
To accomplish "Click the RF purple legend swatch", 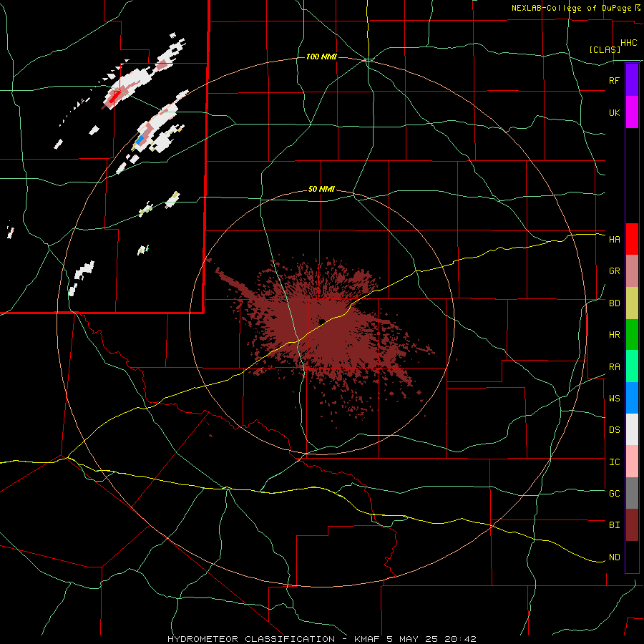I will (x=632, y=80).
